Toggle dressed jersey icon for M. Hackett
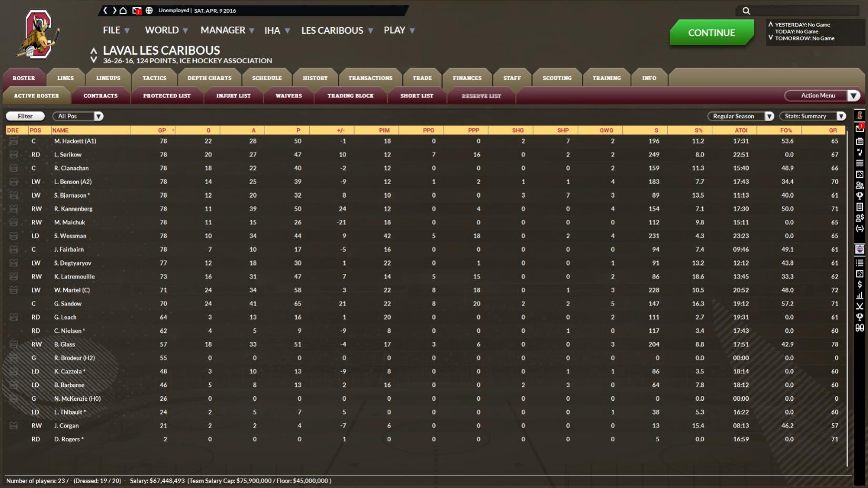868x488 pixels. click(14, 141)
